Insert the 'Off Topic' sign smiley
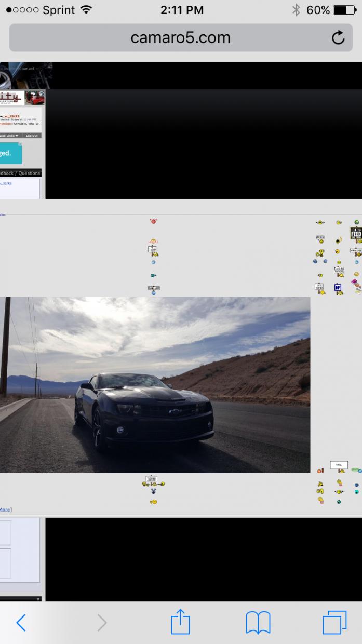 point(320,288)
